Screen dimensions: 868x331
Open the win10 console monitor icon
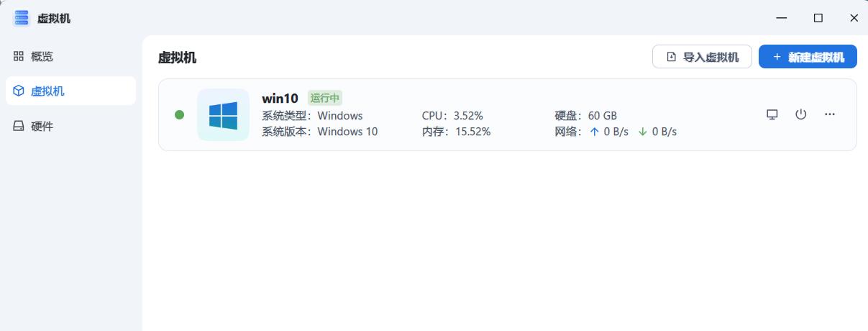click(x=772, y=114)
